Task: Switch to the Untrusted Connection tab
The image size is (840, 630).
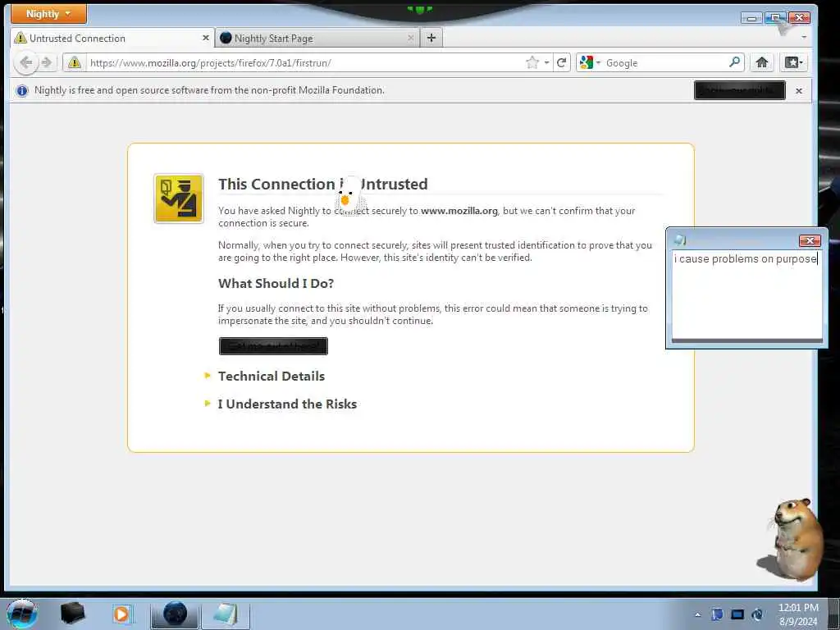Action: pyautogui.click(x=112, y=38)
